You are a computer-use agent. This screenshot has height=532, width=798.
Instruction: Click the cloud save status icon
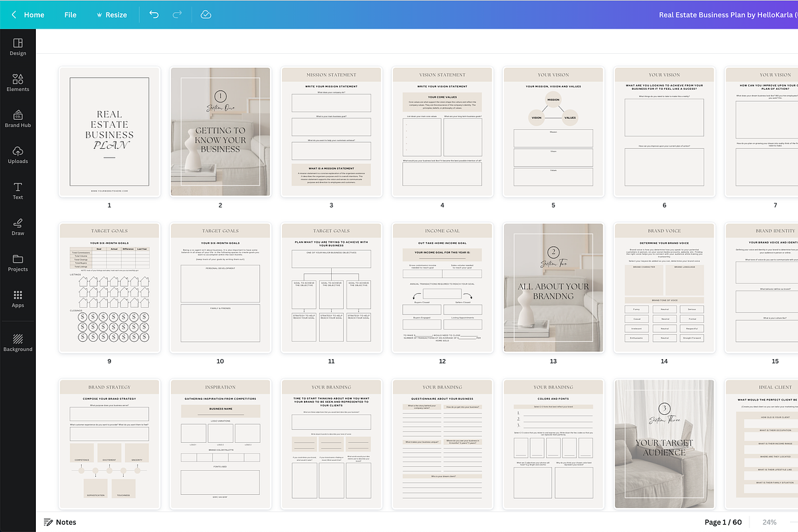pos(205,15)
